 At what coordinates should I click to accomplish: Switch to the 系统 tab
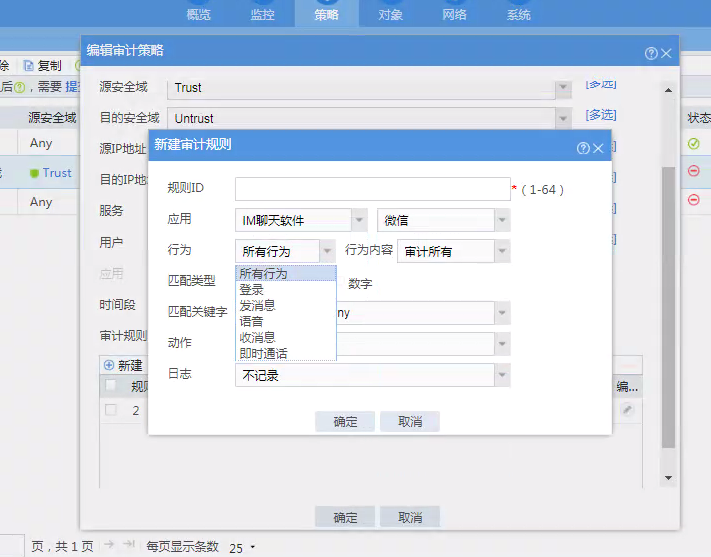pyautogui.click(x=518, y=15)
